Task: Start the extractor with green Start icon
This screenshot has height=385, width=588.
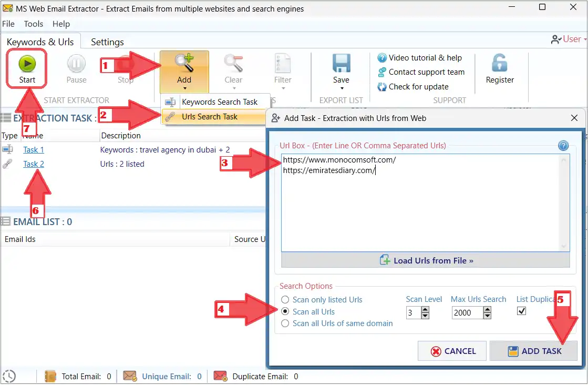Action: [x=27, y=64]
